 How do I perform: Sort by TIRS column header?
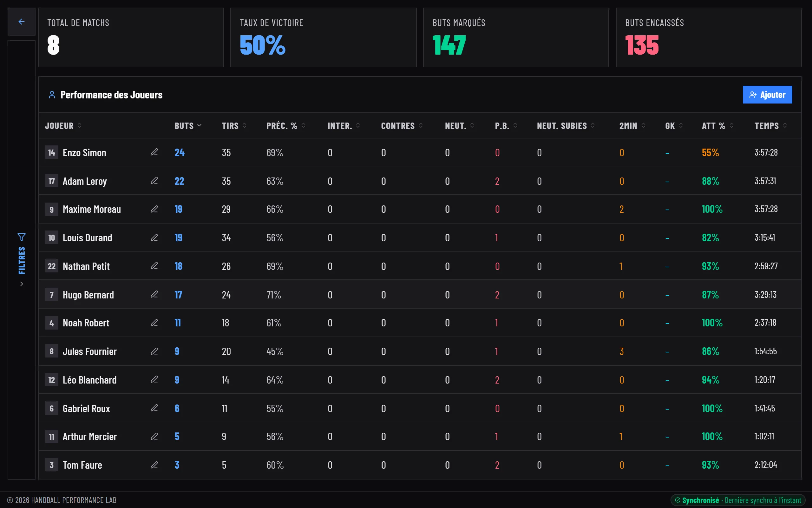(234, 126)
